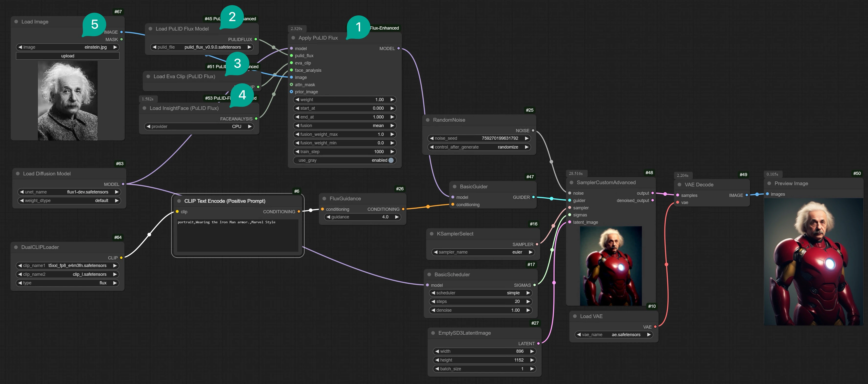Click the collapse dot on RandomNoise node
The image size is (868, 384).
[x=428, y=120]
